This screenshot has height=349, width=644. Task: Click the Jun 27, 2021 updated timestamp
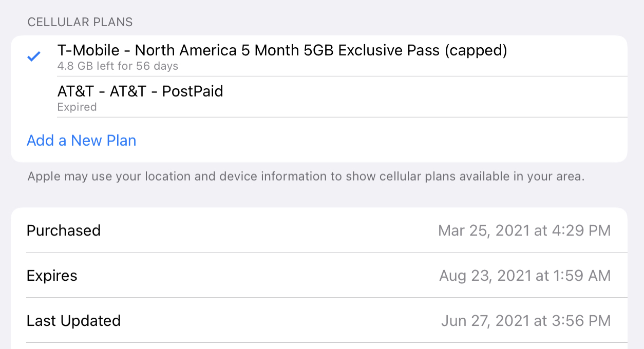tap(486, 321)
